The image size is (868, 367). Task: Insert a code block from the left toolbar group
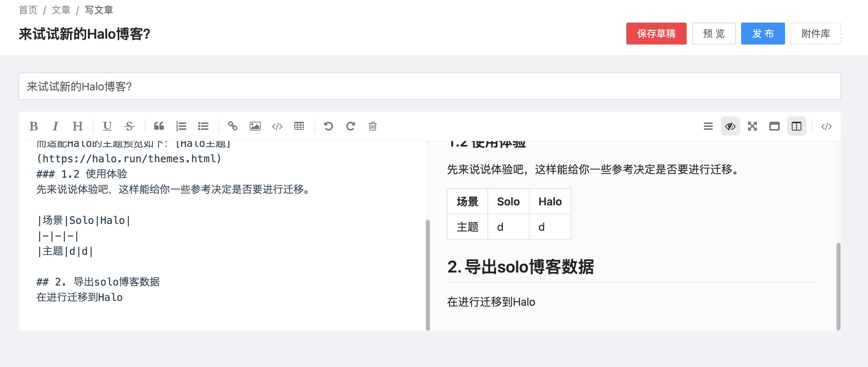pos(277,126)
